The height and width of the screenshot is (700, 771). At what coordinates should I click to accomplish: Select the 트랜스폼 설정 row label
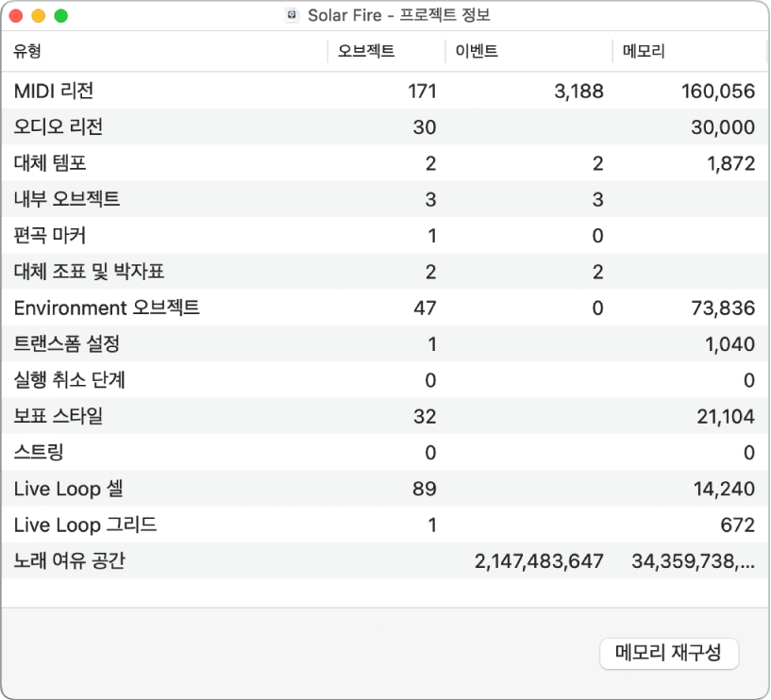coord(67,343)
